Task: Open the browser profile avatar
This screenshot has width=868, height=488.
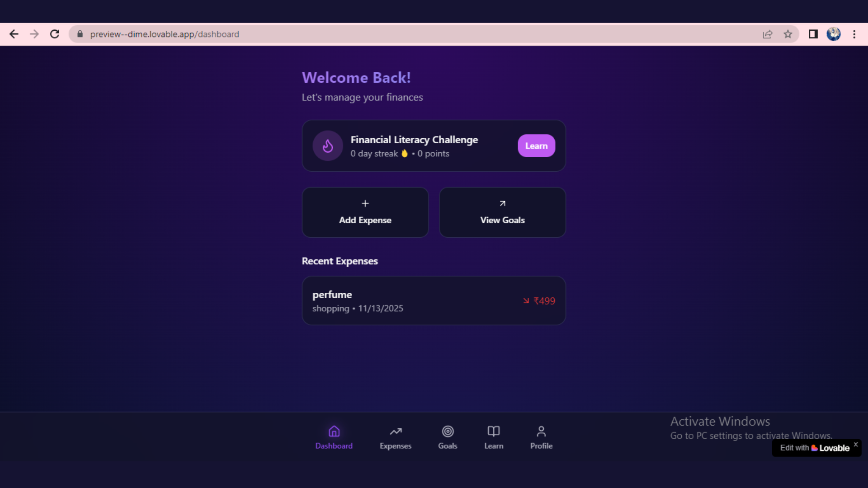Action: tap(834, 34)
